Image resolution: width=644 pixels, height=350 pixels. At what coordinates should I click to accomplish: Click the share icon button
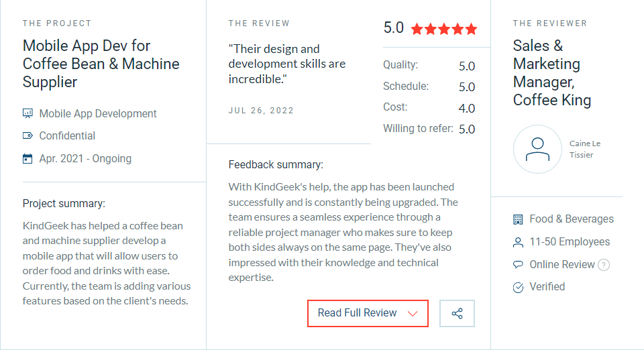pyautogui.click(x=457, y=314)
